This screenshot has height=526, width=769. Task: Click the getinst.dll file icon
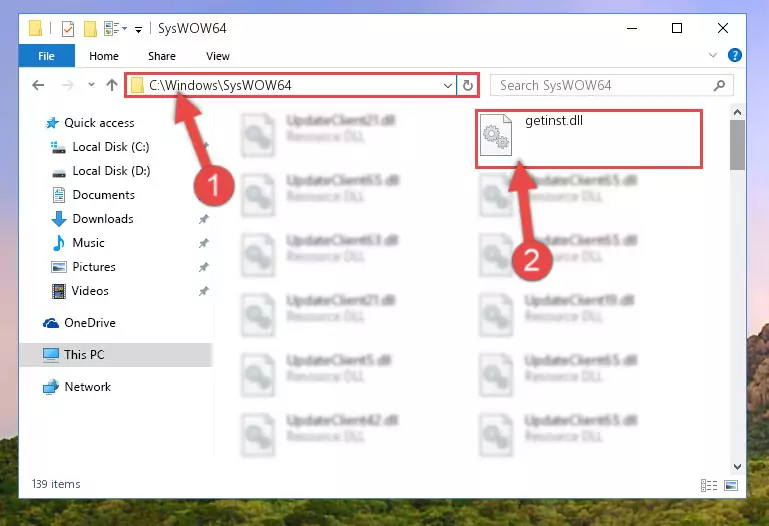[496, 135]
